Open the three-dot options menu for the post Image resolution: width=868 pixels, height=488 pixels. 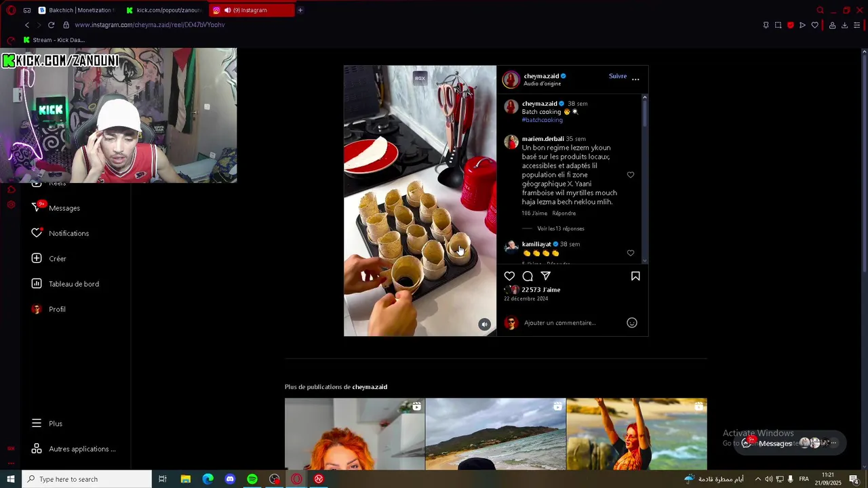pos(635,79)
